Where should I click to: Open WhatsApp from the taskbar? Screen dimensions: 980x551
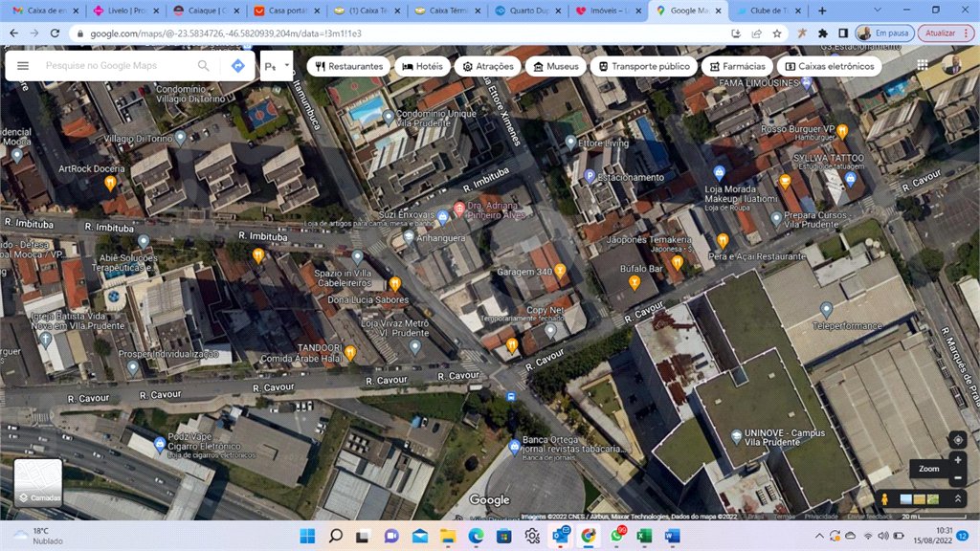(616, 536)
